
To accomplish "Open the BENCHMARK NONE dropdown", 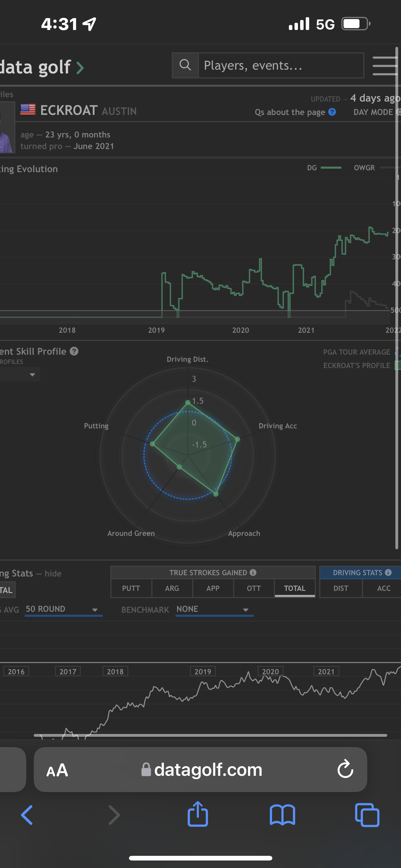I will click(215, 609).
